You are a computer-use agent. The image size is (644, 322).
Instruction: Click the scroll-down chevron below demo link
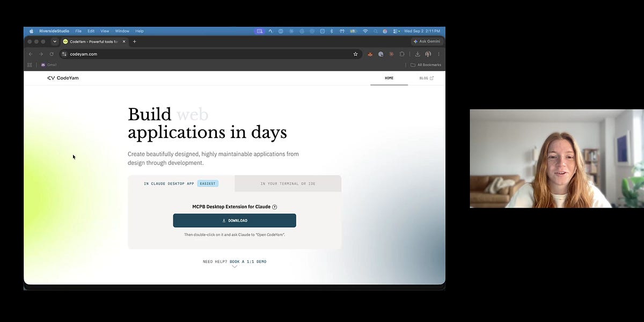(235, 267)
